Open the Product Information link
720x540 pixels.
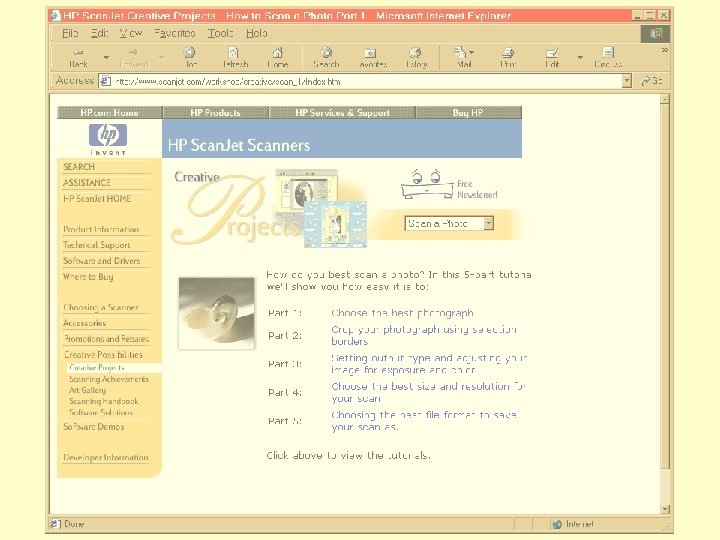[x=101, y=229]
